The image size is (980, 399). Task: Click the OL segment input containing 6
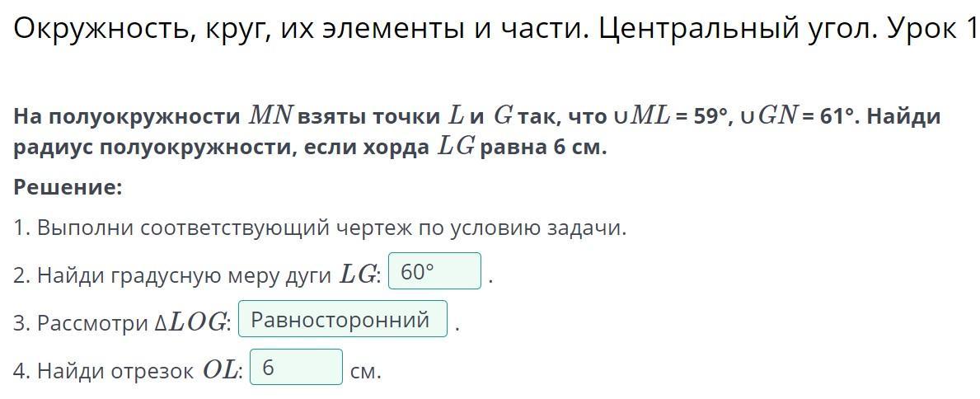coord(296,367)
